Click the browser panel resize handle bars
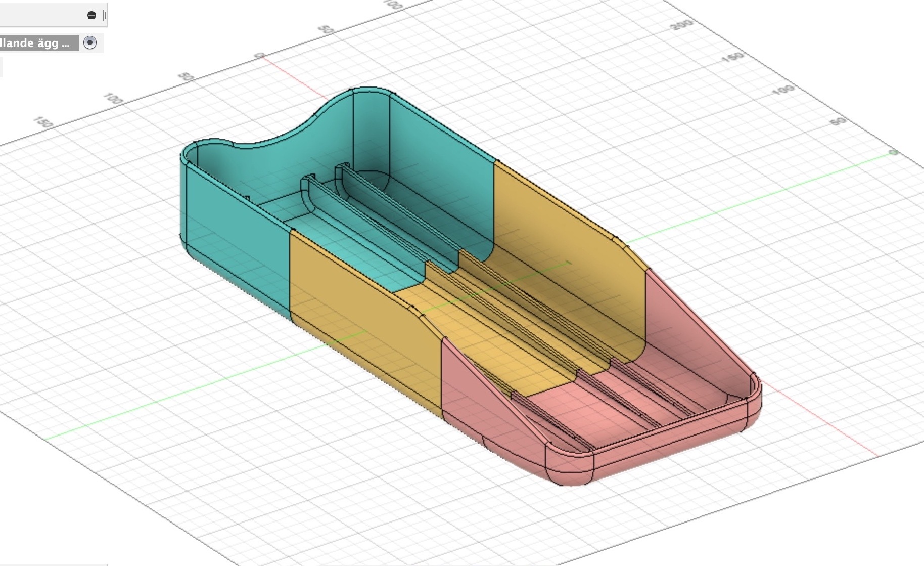Viewport: 924px width, 566px height. click(x=105, y=15)
